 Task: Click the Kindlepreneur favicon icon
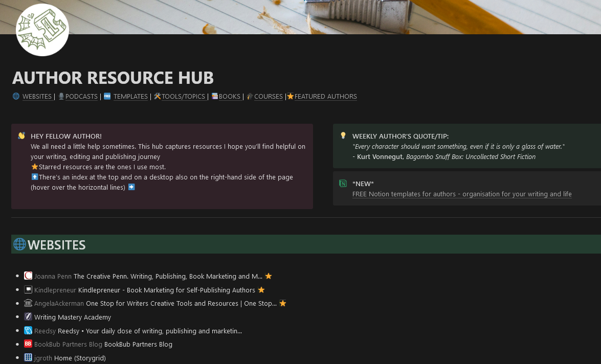click(x=28, y=290)
